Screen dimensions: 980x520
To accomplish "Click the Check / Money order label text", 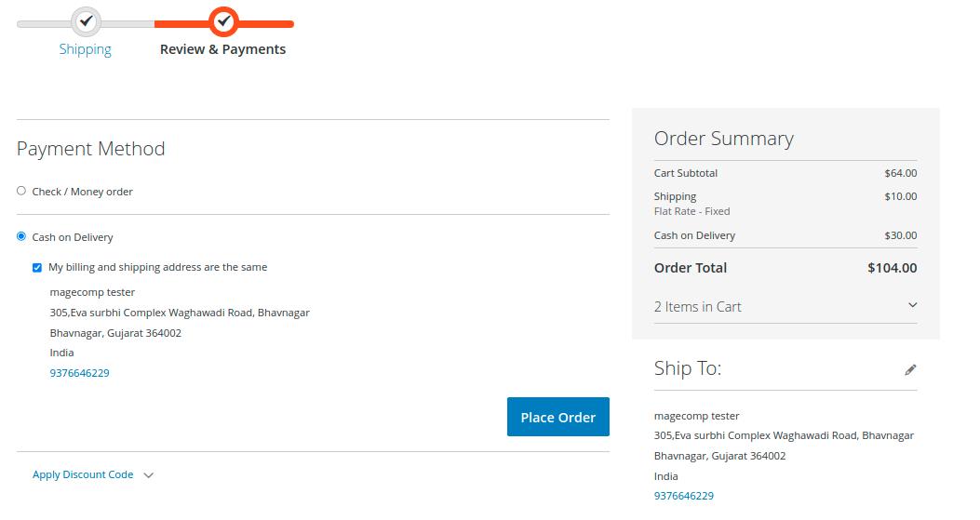I will coord(83,192).
